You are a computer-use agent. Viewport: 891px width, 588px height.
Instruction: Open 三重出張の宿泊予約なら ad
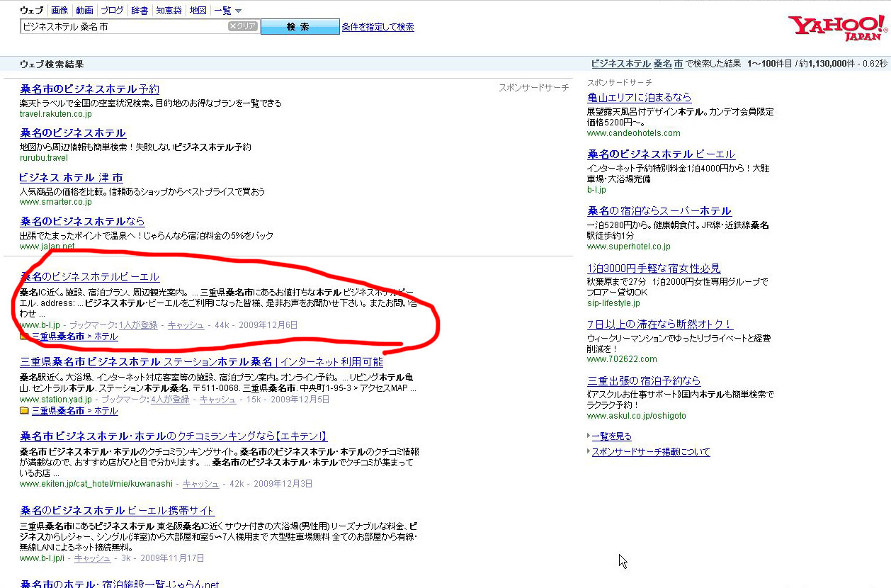pos(644,381)
